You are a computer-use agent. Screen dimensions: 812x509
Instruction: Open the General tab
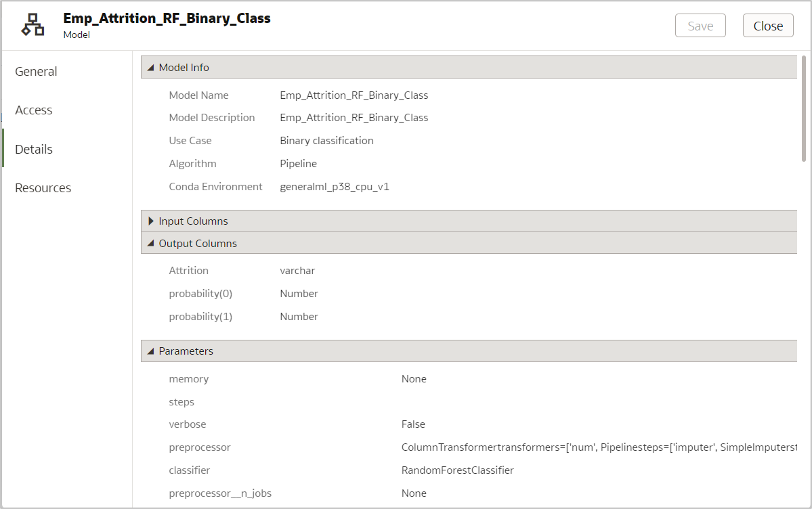tap(36, 72)
